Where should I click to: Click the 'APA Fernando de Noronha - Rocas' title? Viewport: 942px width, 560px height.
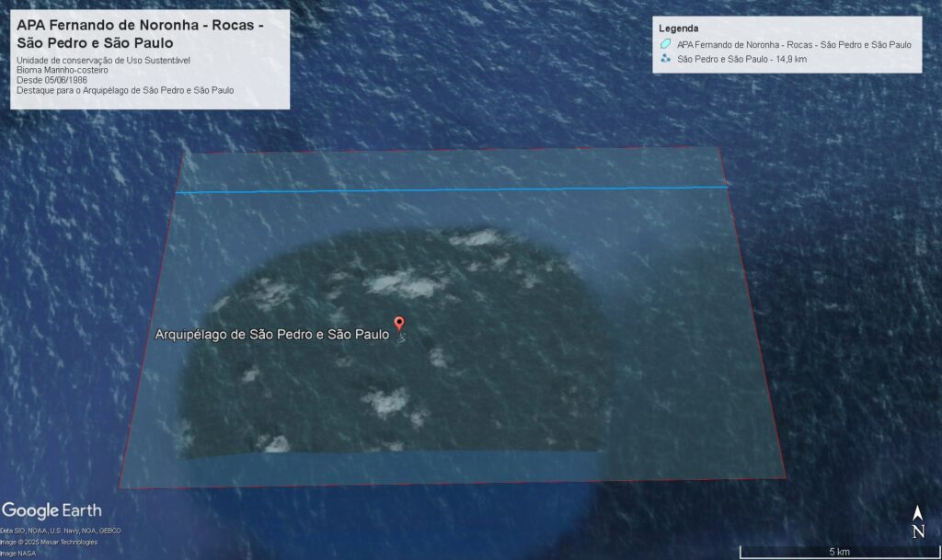[x=140, y=34]
